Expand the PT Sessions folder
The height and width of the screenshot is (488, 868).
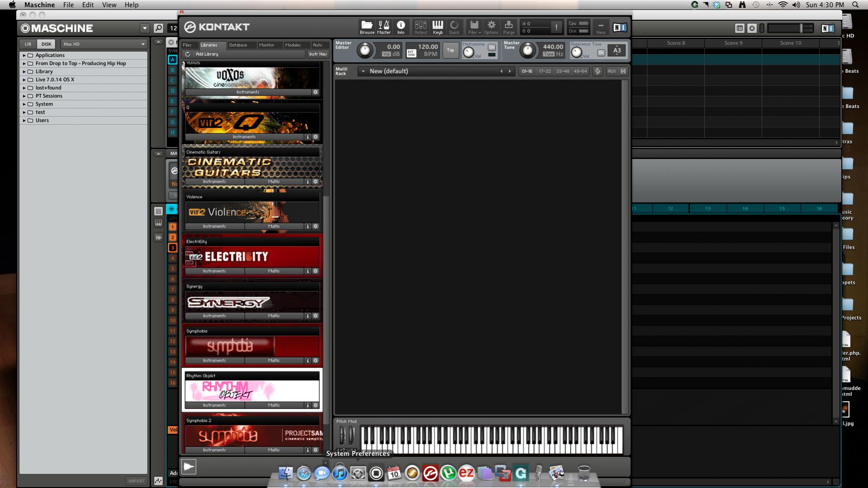(24, 96)
